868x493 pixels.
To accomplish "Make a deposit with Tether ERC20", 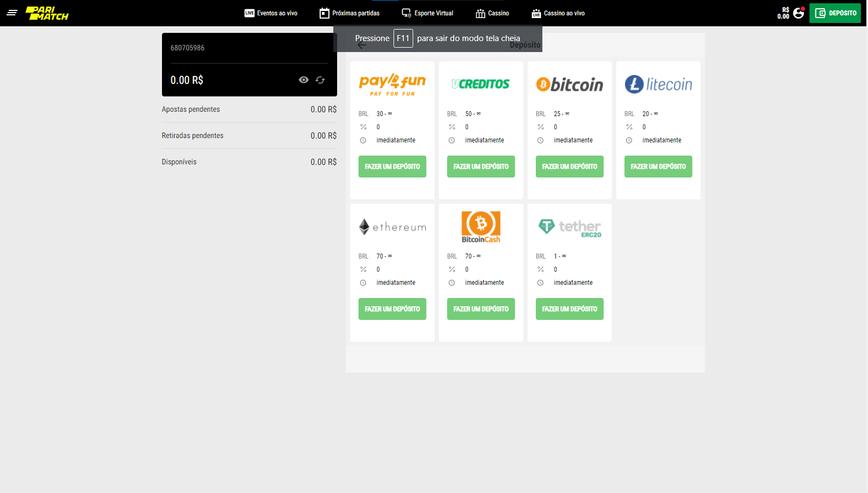I will 569,309.
